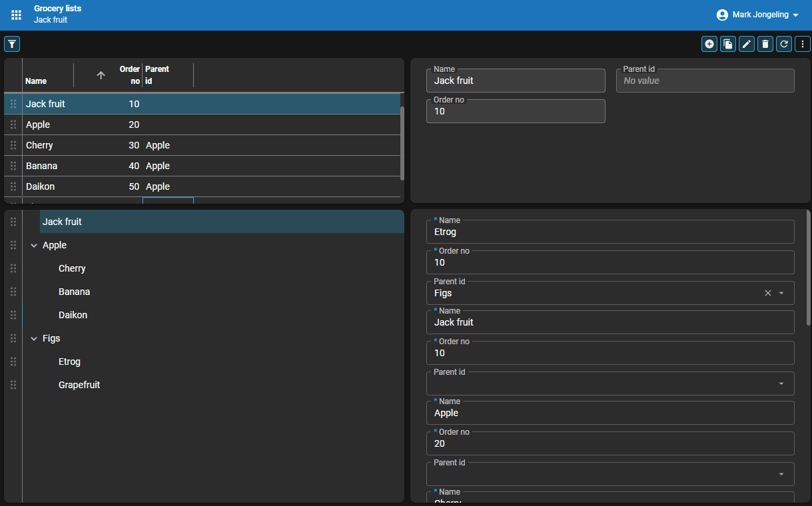This screenshot has width=812, height=506.
Task: Click the refresh icon in toolbar
Action: tap(784, 44)
